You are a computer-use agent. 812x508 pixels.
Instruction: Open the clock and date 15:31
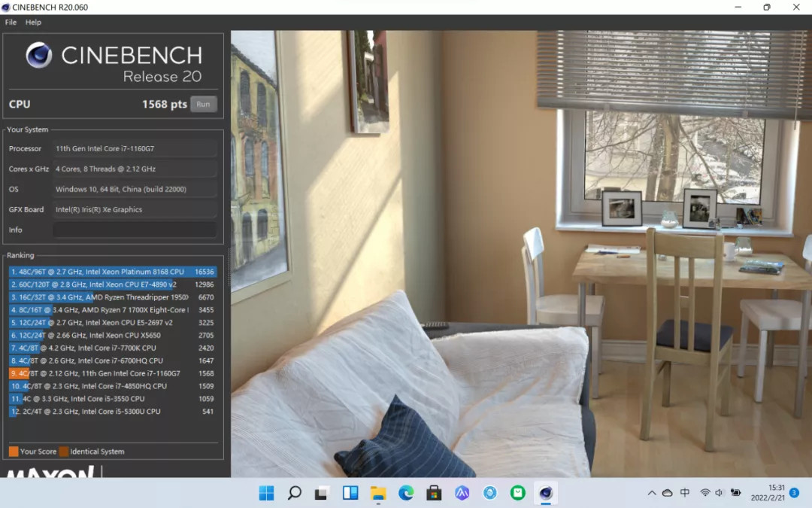(768, 493)
